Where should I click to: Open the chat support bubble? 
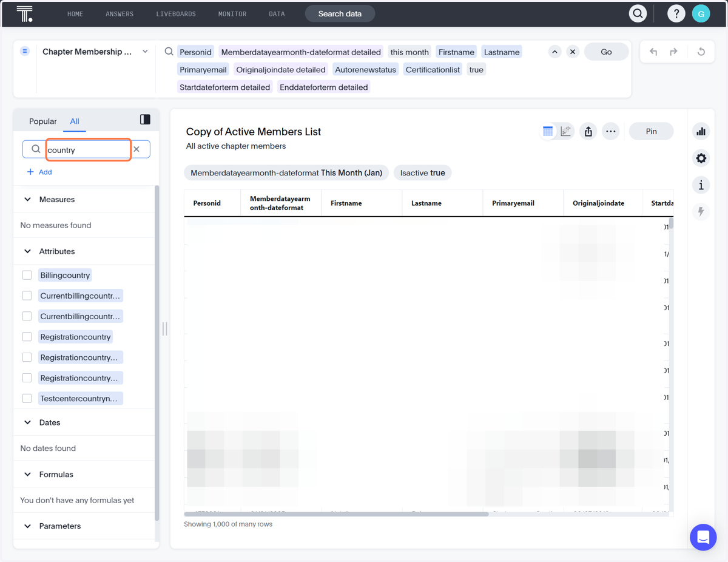(703, 537)
